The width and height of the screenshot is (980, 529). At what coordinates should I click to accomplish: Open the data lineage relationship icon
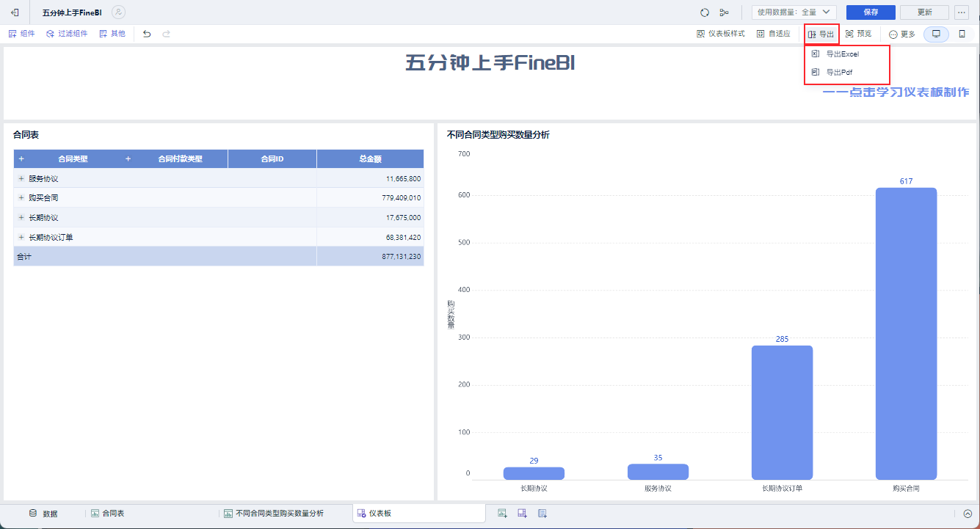725,12
